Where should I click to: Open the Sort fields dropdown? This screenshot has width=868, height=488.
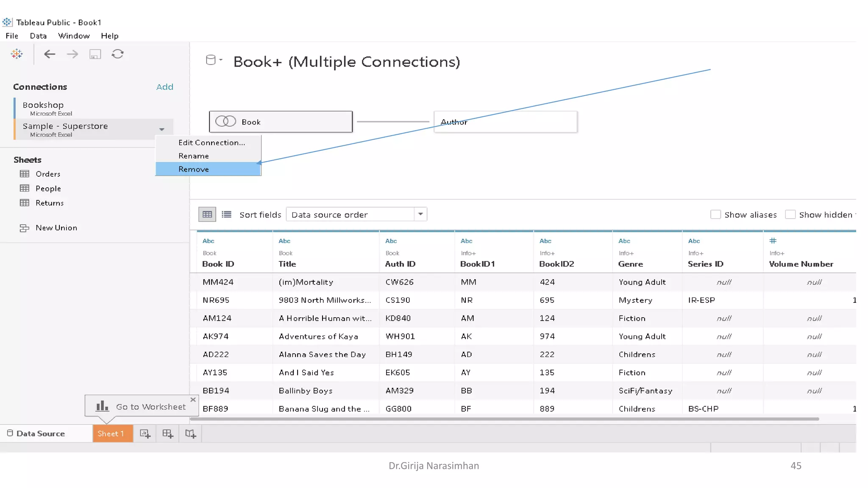(x=420, y=214)
